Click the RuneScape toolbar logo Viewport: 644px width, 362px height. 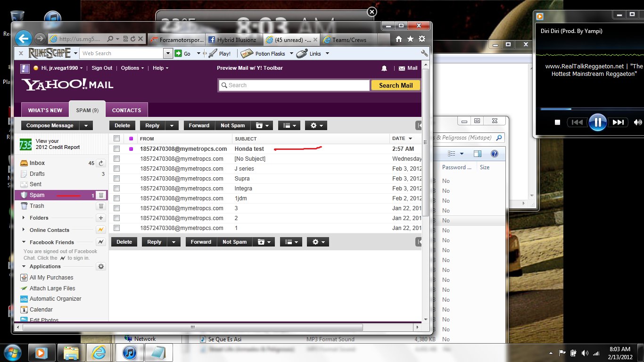pyautogui.click(x=50, y=53)
